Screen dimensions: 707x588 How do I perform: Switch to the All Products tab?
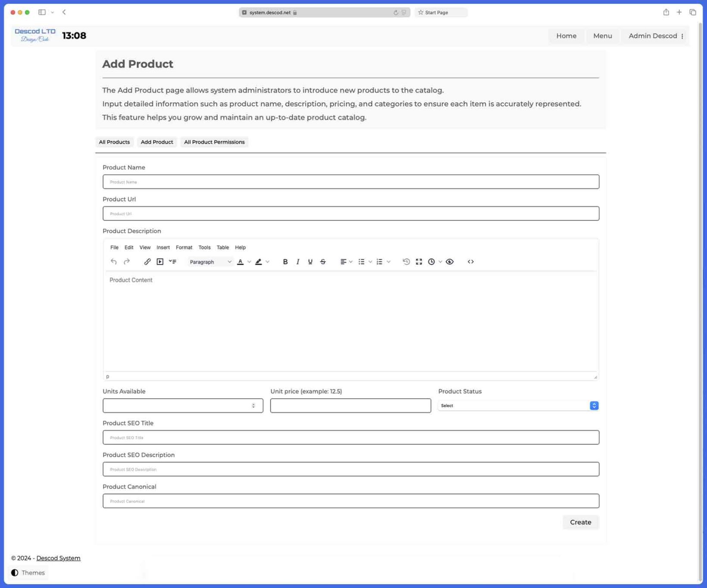[114, 142]
